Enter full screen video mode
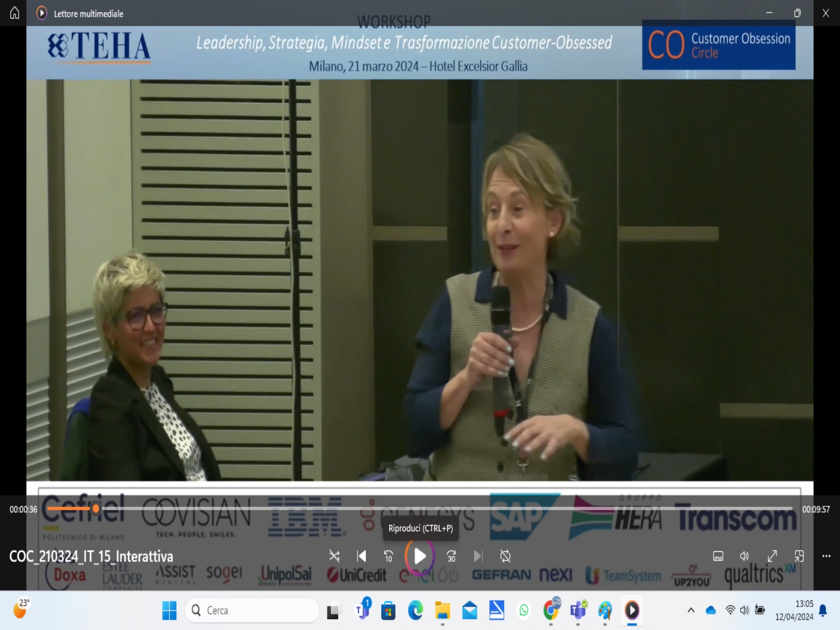The width and height of the screenshot is (840, 630). pos(772,556)
